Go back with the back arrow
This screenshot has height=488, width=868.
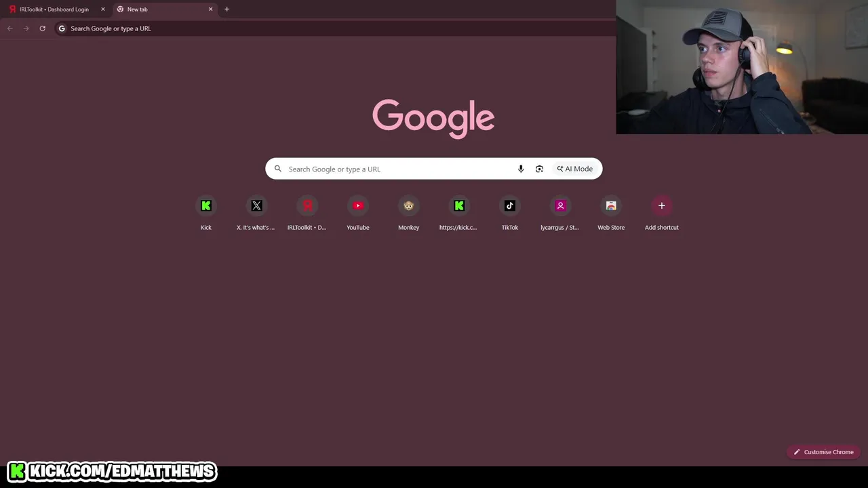[x=9, y=28]
